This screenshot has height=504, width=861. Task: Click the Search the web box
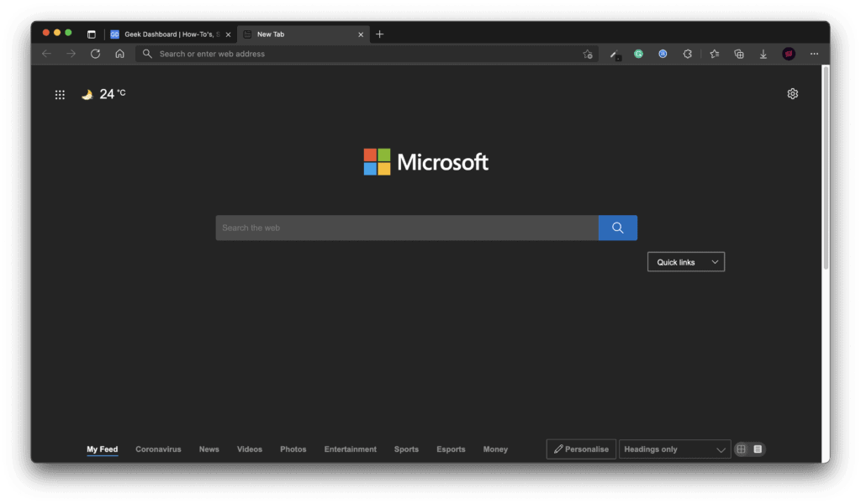407,228
